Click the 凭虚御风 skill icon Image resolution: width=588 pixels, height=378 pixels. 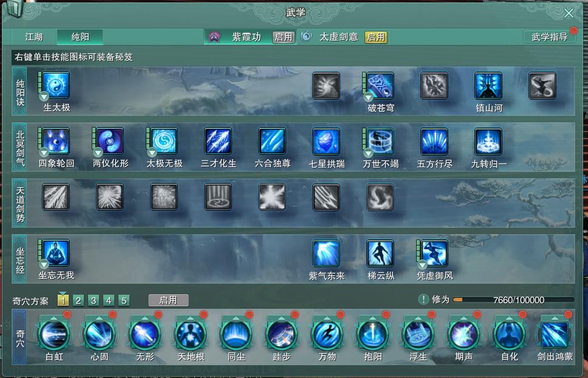434,253
